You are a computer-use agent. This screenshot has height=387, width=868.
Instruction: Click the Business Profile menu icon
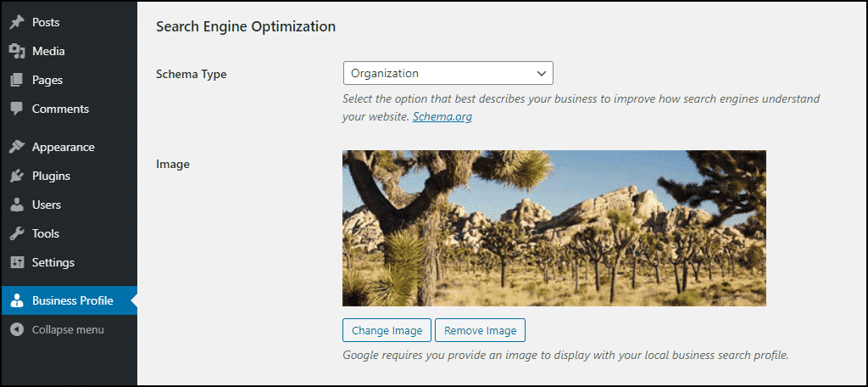pyautogui.click(x=17, y=300)
